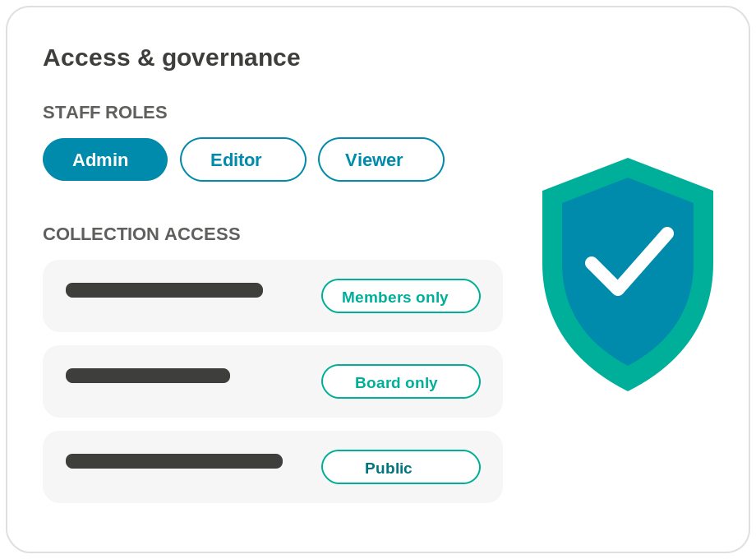
Task: Click the Access & governance heading
Action: click(172, 58)
